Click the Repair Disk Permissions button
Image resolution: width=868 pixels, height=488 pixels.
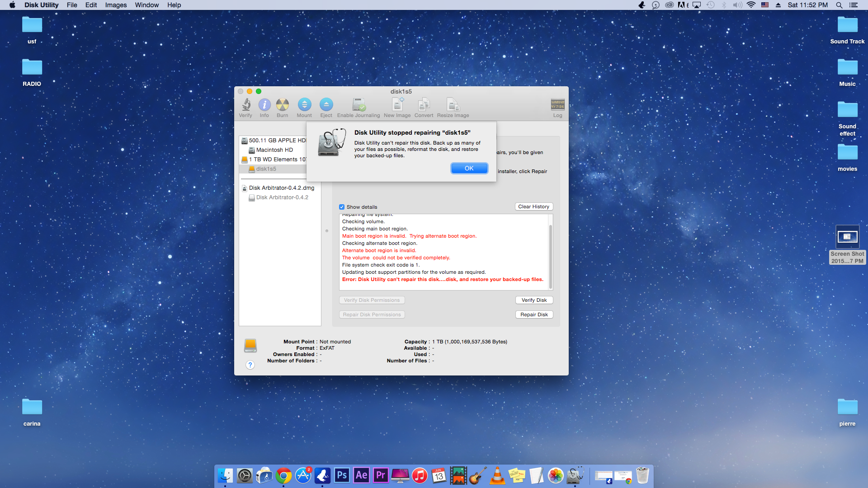[x=372, y=314]
